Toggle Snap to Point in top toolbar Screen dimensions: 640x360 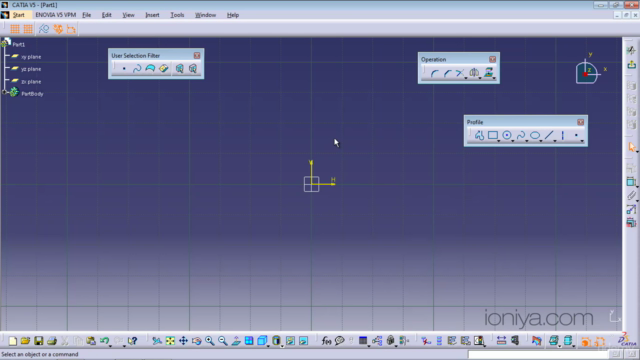click(x=28, y=29)
